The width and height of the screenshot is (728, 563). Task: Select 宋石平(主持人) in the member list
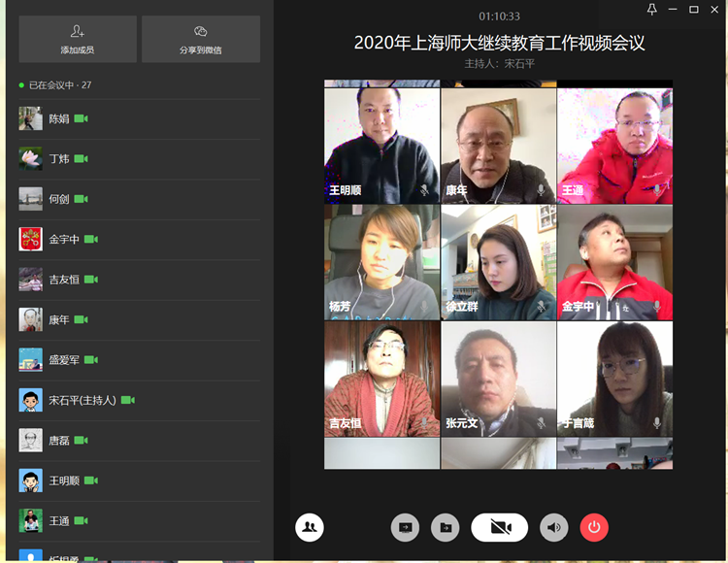(x=83, y=400)
